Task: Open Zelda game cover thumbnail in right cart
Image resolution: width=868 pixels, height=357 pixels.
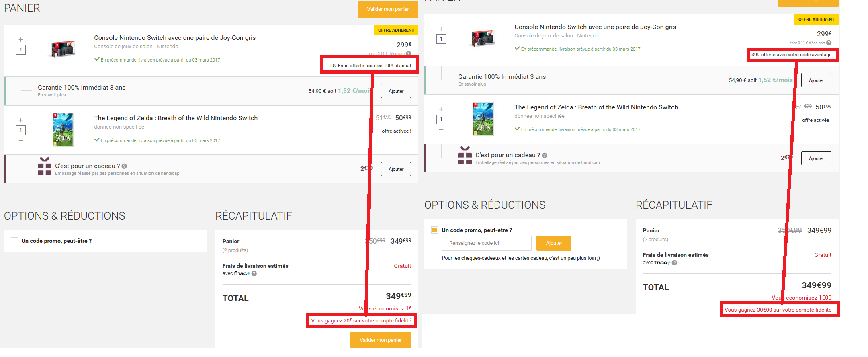Action: coord(483,119)
